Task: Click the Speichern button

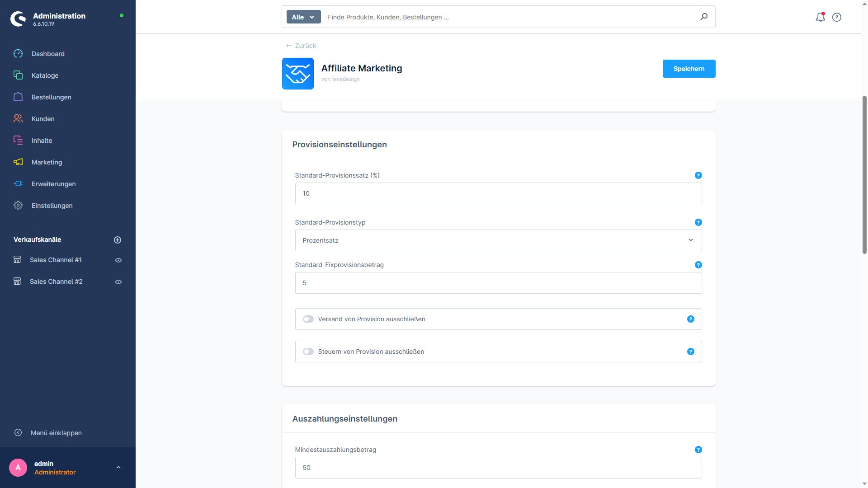Action: pyautogui.click(x=689, y=69)
